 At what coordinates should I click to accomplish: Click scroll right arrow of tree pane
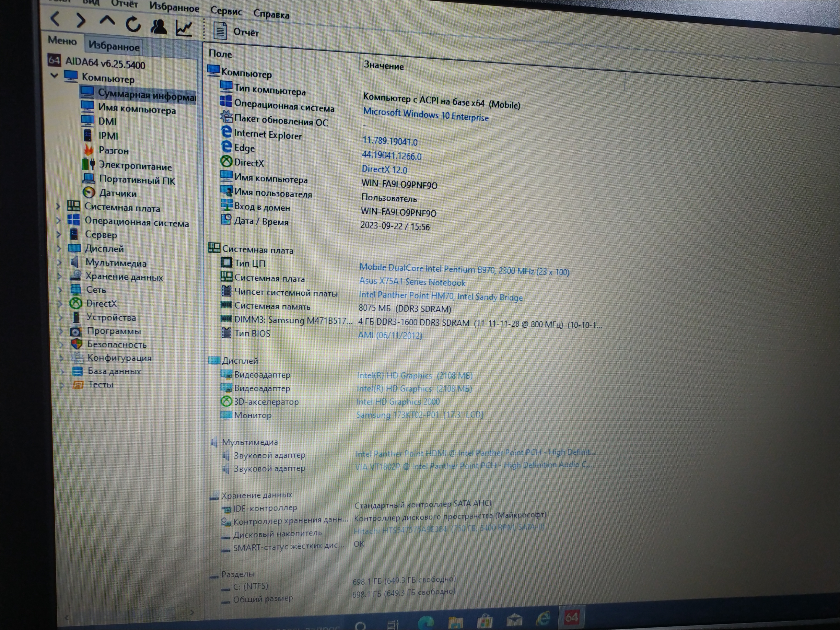tap(192, 612)
